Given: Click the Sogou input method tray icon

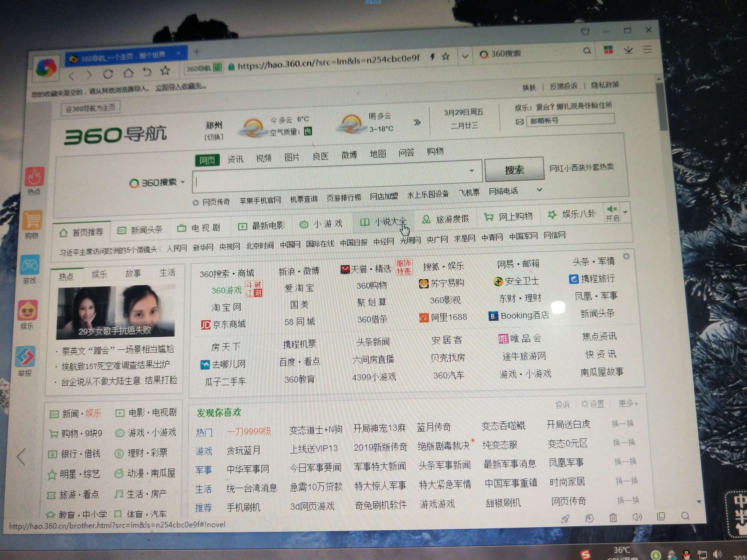Looking at the screenshot, I should coord(585,554).
